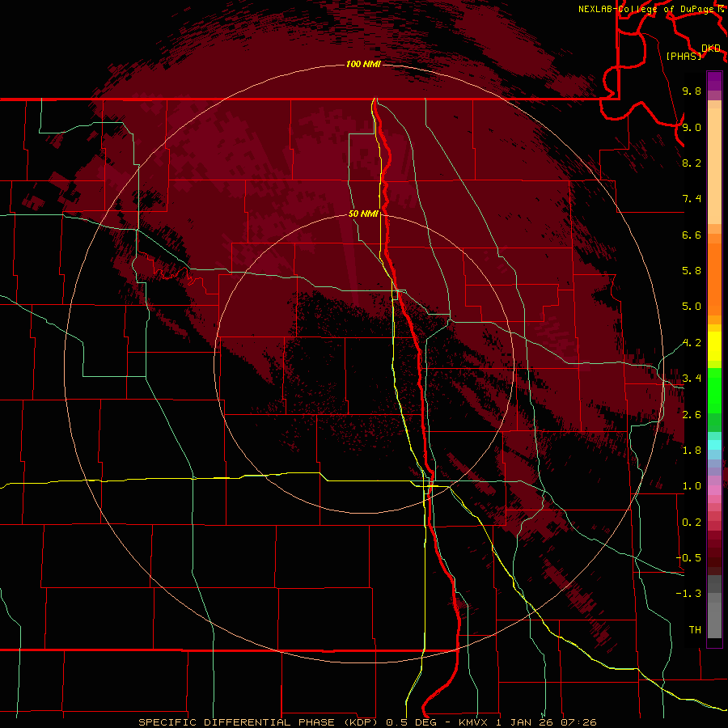
Task: Click the 1.0 legend value
Action: click(x=692, y=486)
